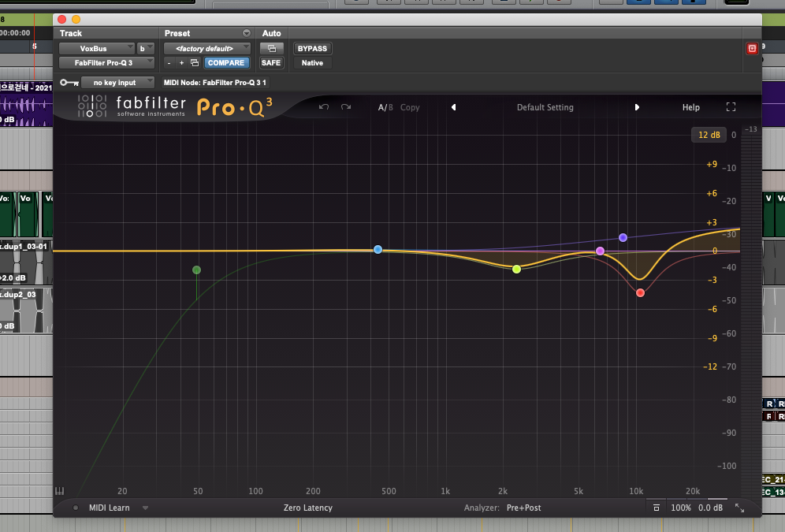Open the insert position b dropdown
Image resolution: width=785 pixels, height=532 pixels.
146,49
